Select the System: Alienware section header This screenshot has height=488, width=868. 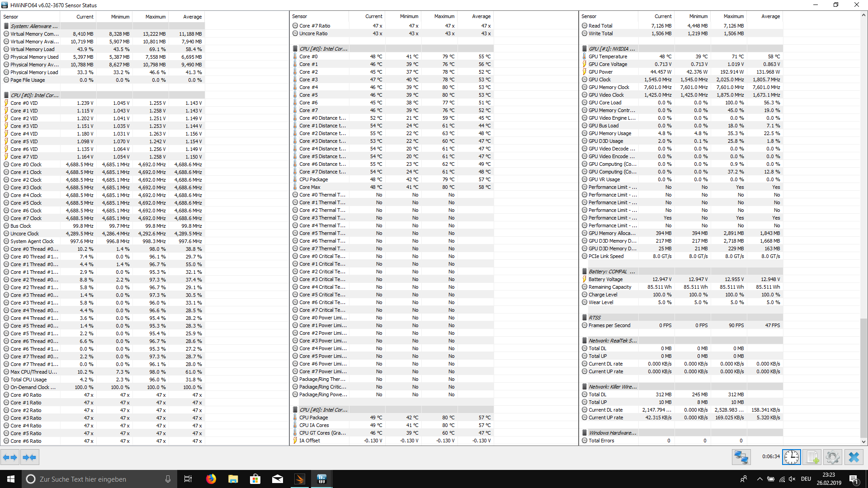click(34, 26)
